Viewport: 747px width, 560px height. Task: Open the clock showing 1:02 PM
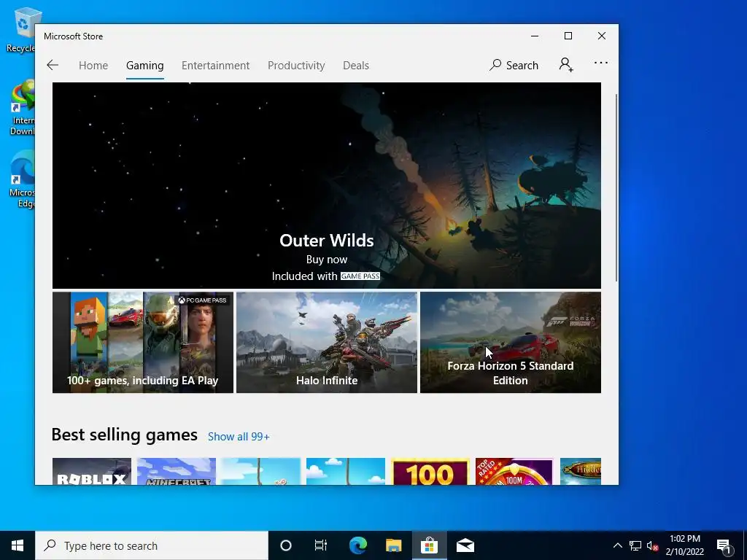click(x=684, y=545)
